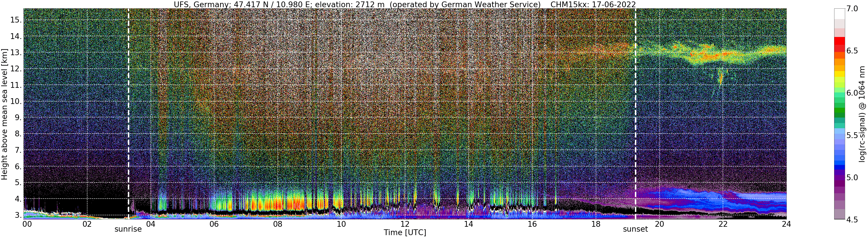Click the x-axis tick label 18
This screenshot has width=868, height=238.
tap(596, 224)
